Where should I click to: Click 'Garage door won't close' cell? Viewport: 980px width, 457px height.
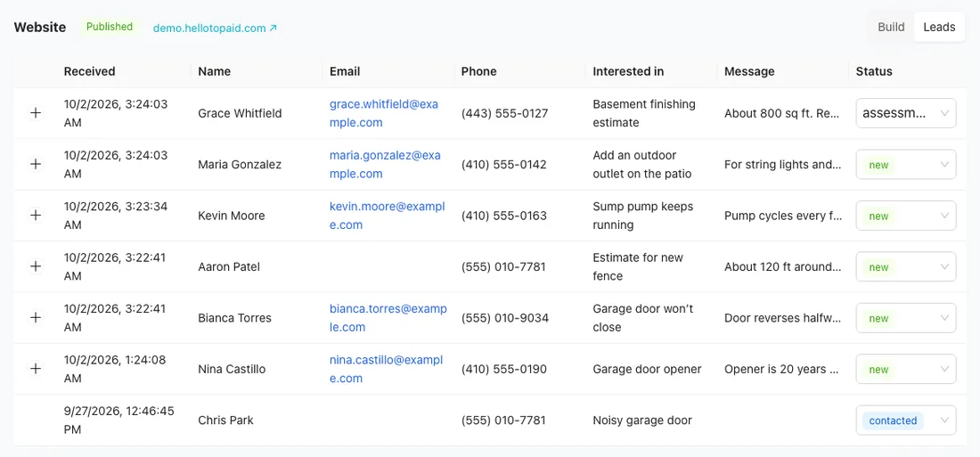(642, 318)
